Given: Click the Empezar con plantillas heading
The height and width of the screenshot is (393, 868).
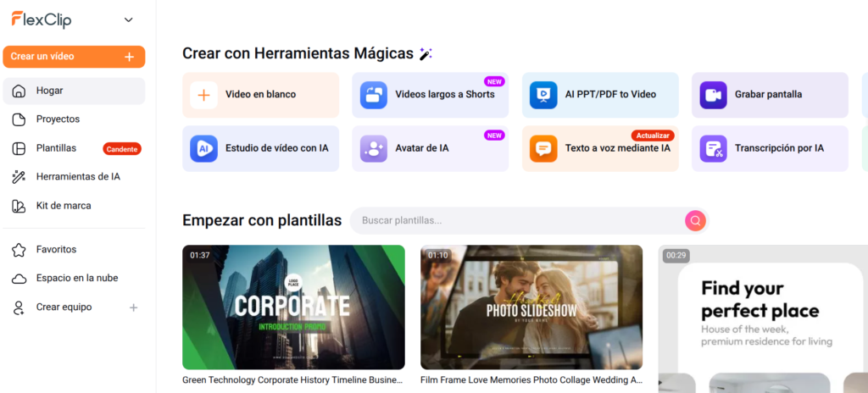Looking at the screenshot, I should [x=262, y=220].
